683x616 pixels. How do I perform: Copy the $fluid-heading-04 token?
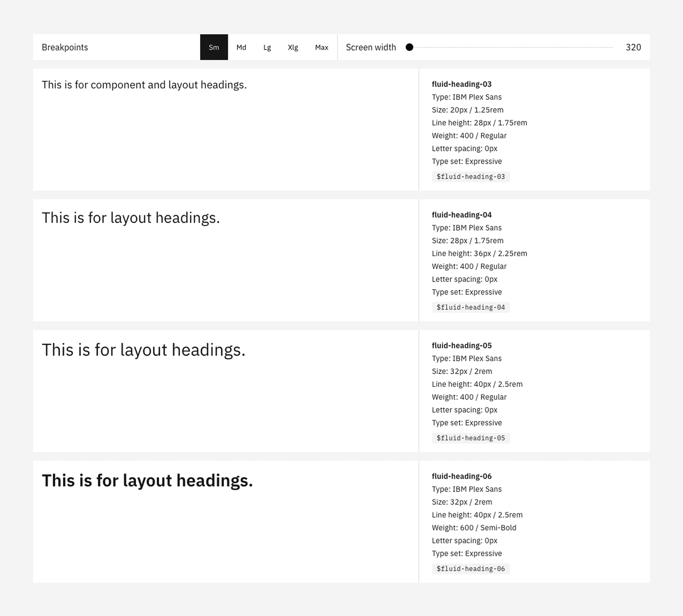point(470,307)
